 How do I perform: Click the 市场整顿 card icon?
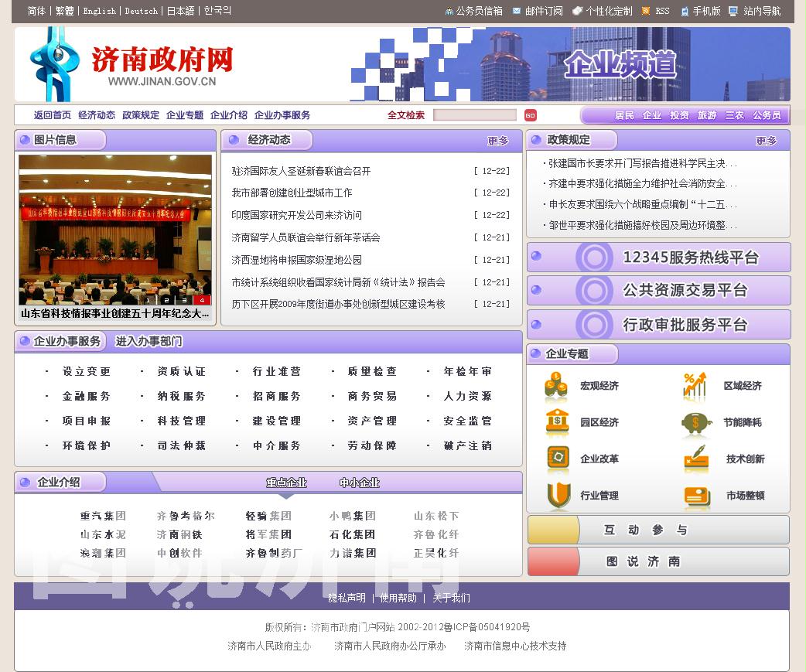point(697,496)
